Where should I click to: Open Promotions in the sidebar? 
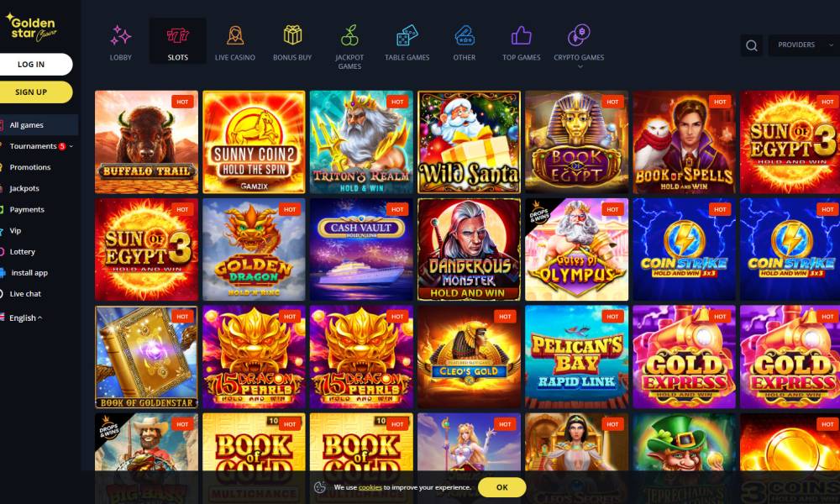point(30,167)
